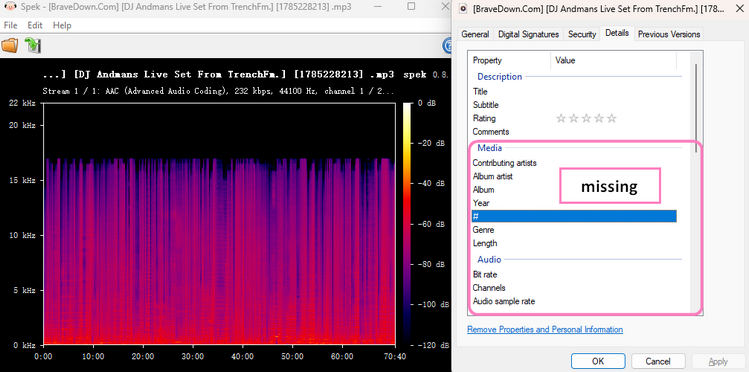Open Remove Properties and Personal Information link
The height and width of the screenshot is (372, 749).
pyautogui.click(x=545, y=329)
